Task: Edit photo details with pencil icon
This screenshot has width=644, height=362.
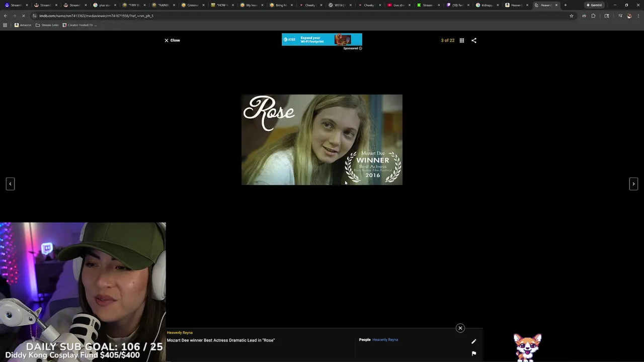Action: point(474,341)
